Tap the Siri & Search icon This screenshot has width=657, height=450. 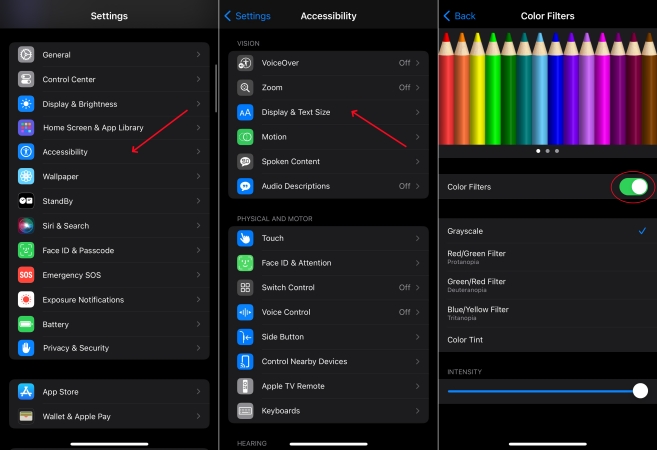(26, 225)
